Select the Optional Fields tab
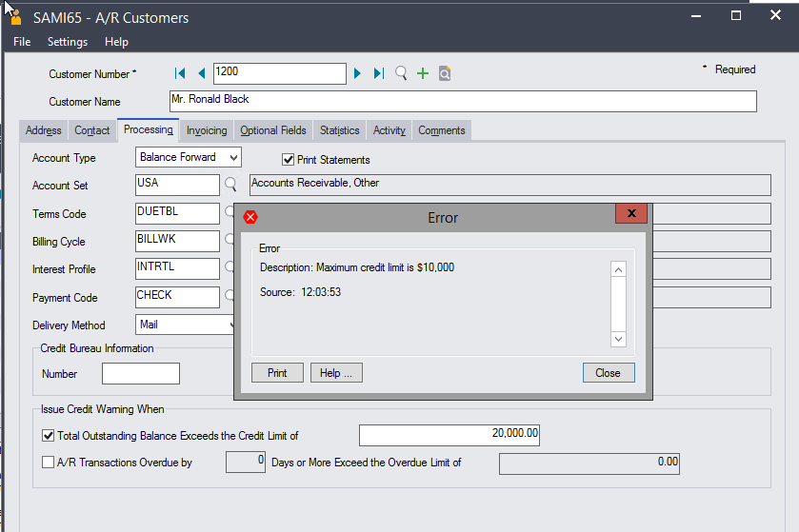The width and height of the screenshot is (799, 532). tap(273, 130)
